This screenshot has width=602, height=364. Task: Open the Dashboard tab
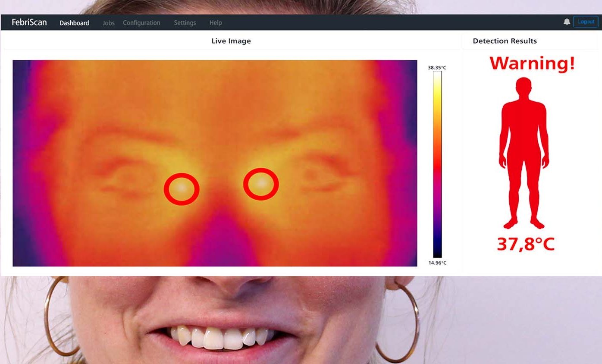[x=74, y=23]
